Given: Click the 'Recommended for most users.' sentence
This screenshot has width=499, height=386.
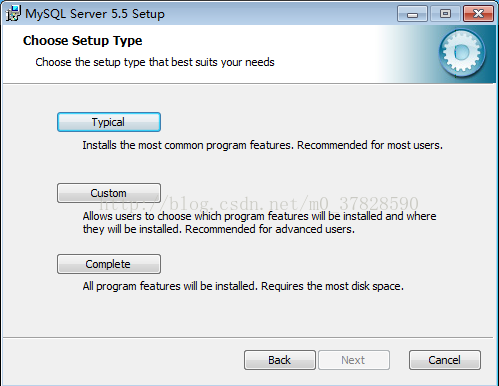Looking at the screenshot, I should point(370,145).
